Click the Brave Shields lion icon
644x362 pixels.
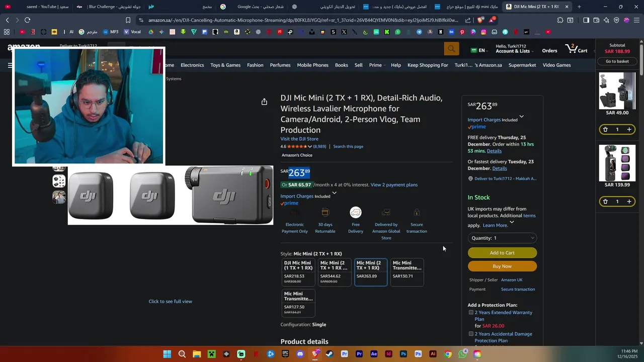click(480, 20)
